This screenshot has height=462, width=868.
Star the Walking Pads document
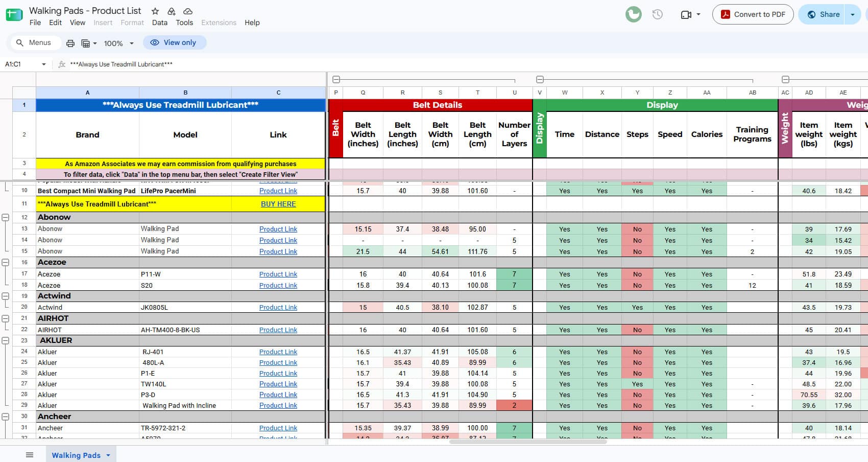pos(155,11)
